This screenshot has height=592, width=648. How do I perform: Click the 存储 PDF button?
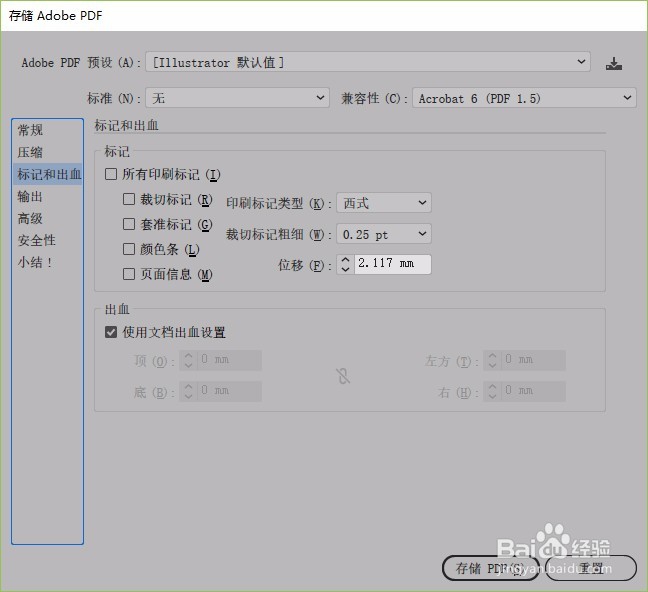tap(491, 568)
